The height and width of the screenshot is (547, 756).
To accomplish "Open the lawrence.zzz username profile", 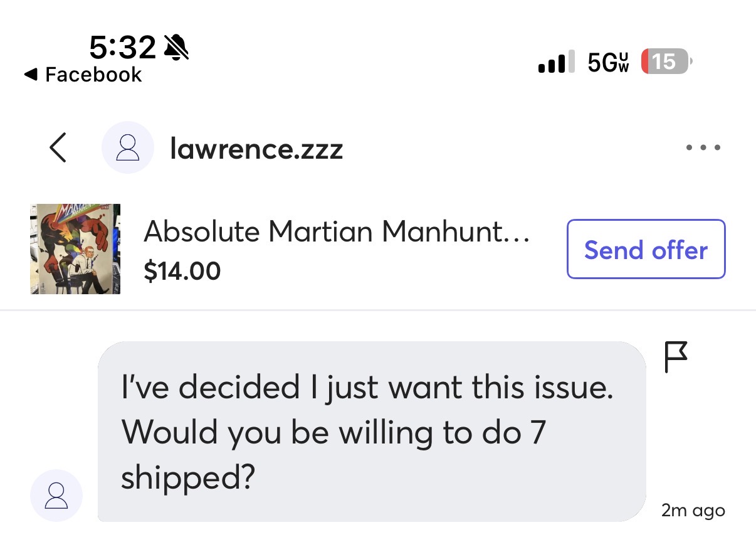I will tap(256, 149).
